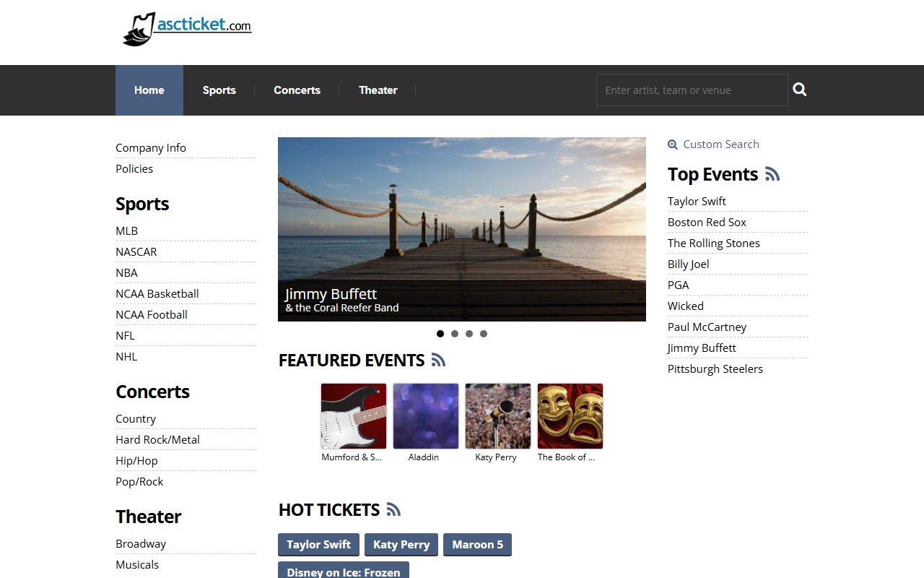Open the NCAA Basketball link

coord(157,294)
